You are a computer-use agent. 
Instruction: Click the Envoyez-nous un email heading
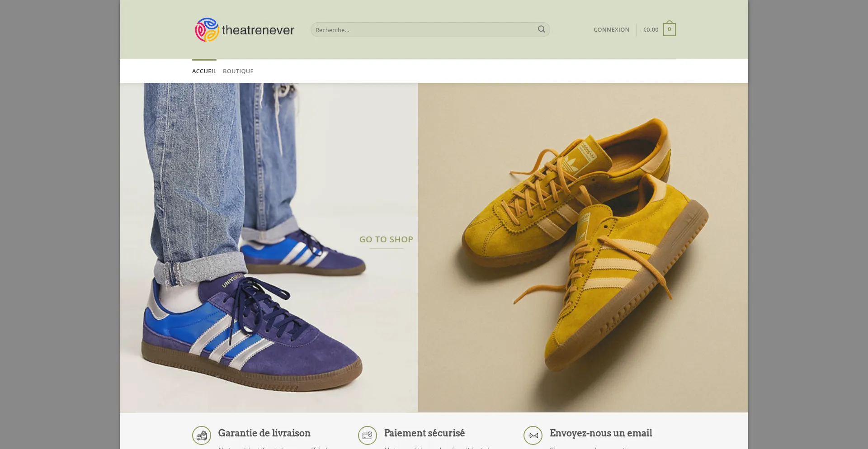(x=601, y=433)
